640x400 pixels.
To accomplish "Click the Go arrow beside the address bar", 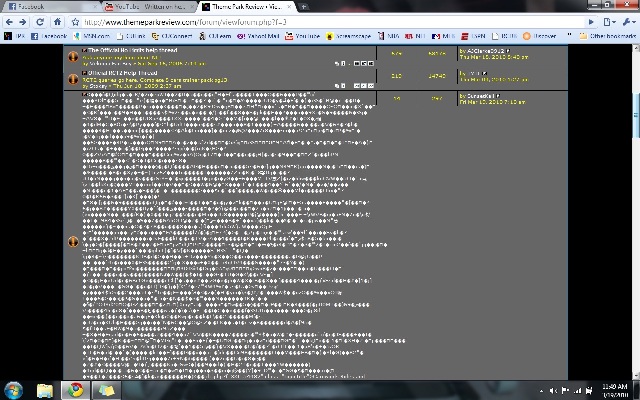I will point(591,22).
